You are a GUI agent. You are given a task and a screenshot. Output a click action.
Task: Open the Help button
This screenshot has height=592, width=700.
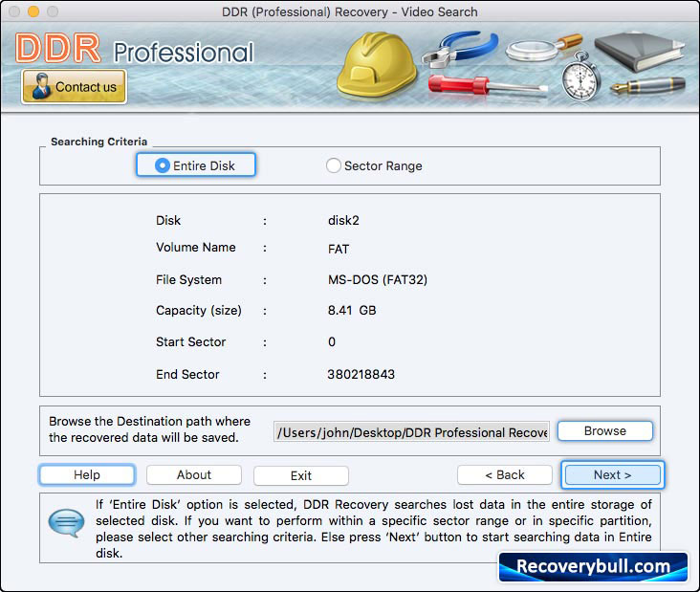tap(87, 474)
